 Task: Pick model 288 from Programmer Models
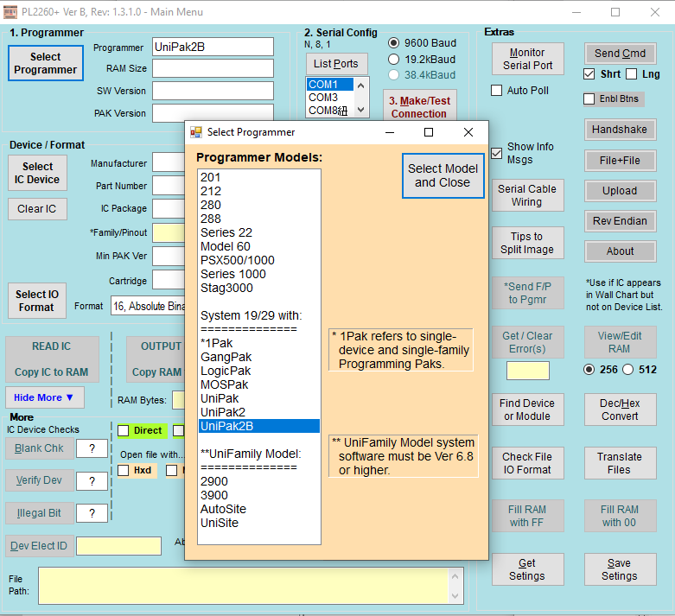[258, 219]
